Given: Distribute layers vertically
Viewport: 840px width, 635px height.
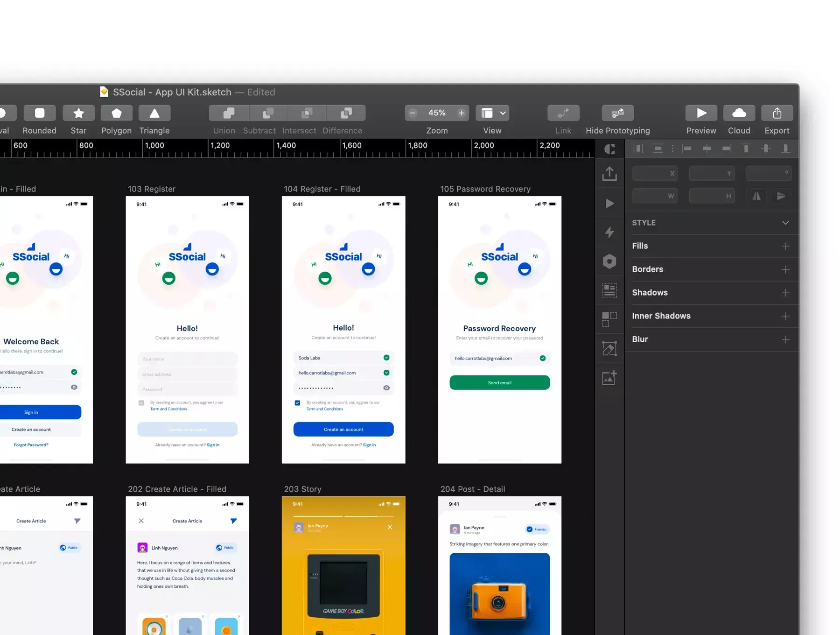Looking at the screenshot, I should click(658, 148).
